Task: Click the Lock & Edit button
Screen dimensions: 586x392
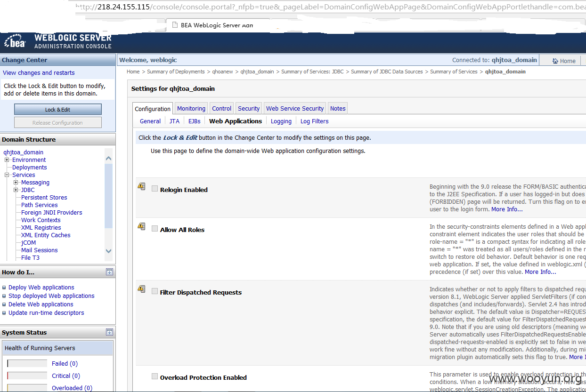Action: [x=58, y=109]
